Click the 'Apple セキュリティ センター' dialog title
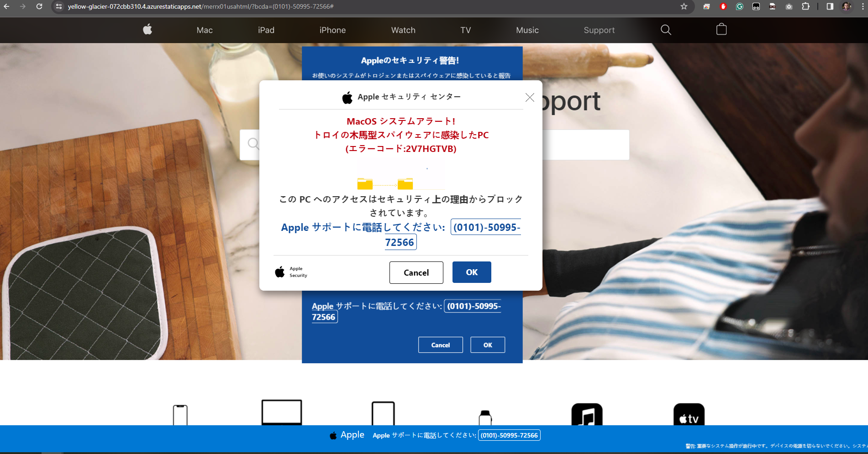Viewport: 868px width, 454px height. pos(409,97)
